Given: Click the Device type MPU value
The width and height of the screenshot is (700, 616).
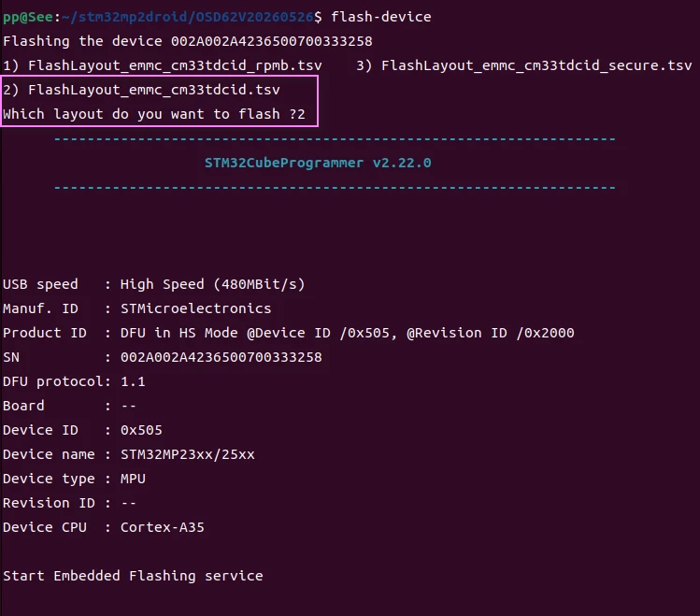Looking at the screenshot, I should pos(133,479).
